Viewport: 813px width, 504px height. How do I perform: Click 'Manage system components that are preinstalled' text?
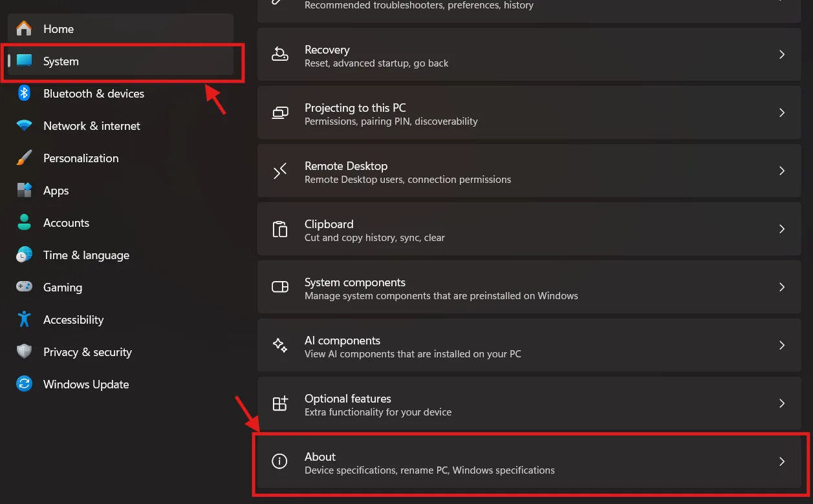441,296
